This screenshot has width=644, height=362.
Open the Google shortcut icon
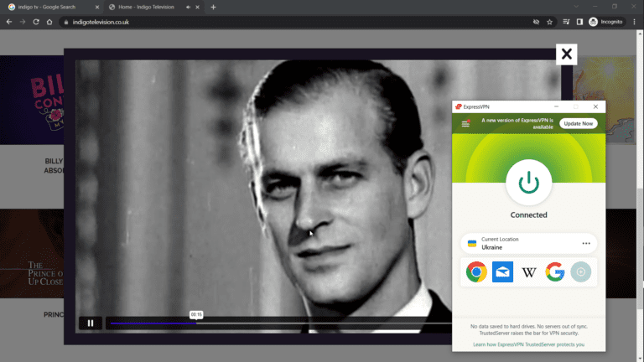pyautogui.click(x=554, y=271)
